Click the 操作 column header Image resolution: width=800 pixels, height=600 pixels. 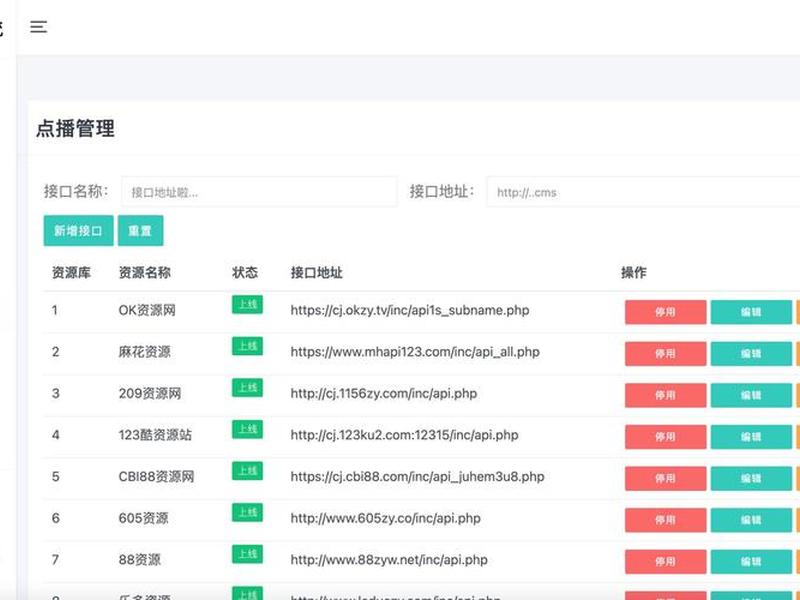[634, 273]
